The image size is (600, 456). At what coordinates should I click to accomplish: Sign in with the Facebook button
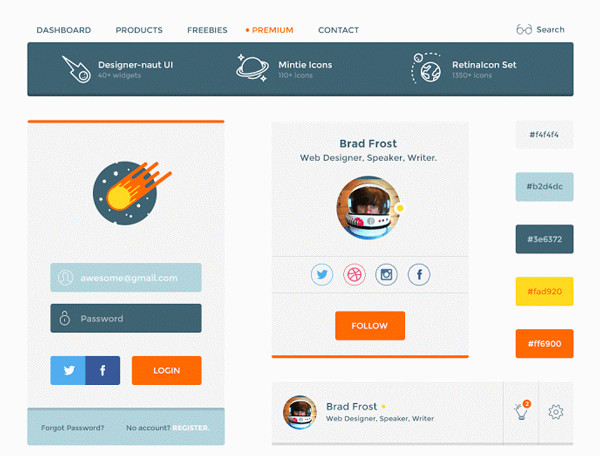103,370
